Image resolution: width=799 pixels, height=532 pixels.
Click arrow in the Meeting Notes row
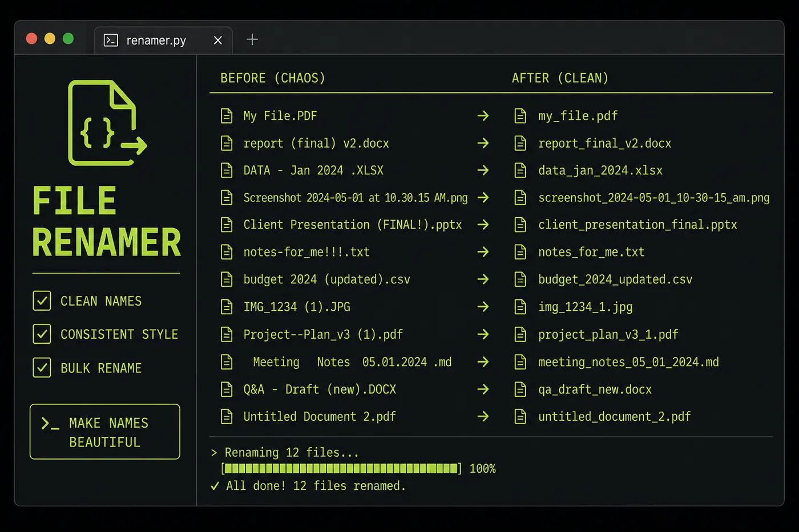tap(483, 362)
